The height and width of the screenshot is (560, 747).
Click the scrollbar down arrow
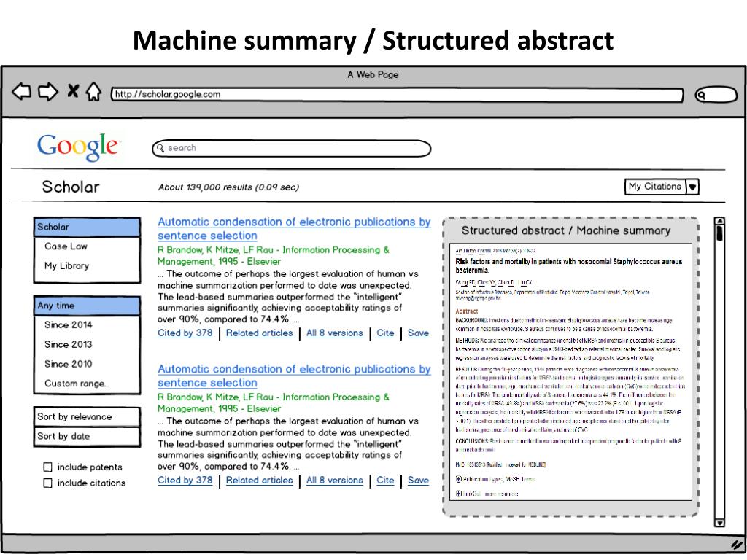pos(719,522)
